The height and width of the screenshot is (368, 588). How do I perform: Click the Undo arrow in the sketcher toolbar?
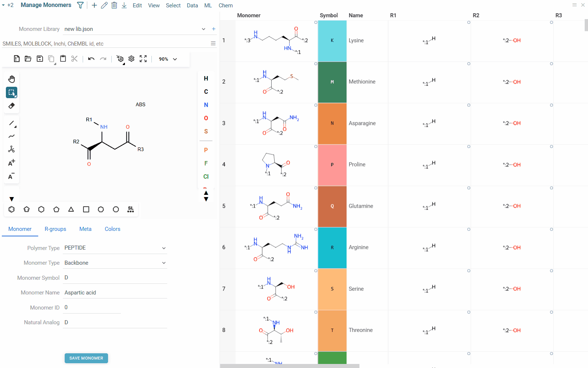91,59
